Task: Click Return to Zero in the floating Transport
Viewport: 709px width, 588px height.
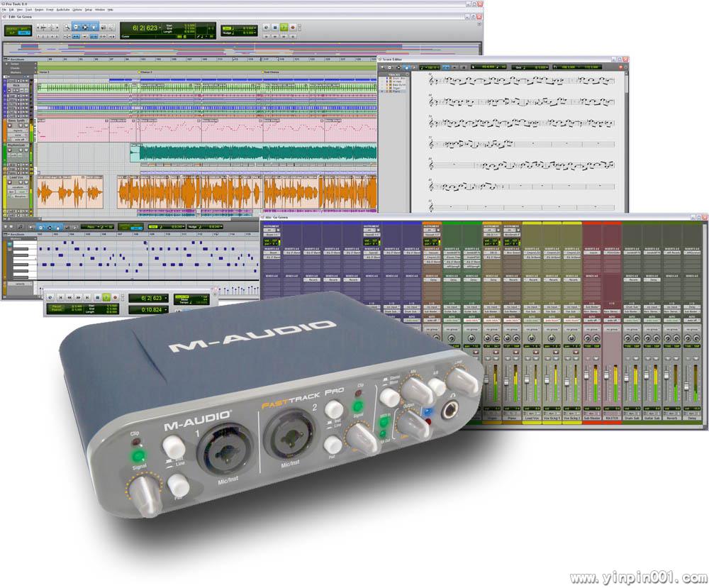Action: tap(61, 297)
